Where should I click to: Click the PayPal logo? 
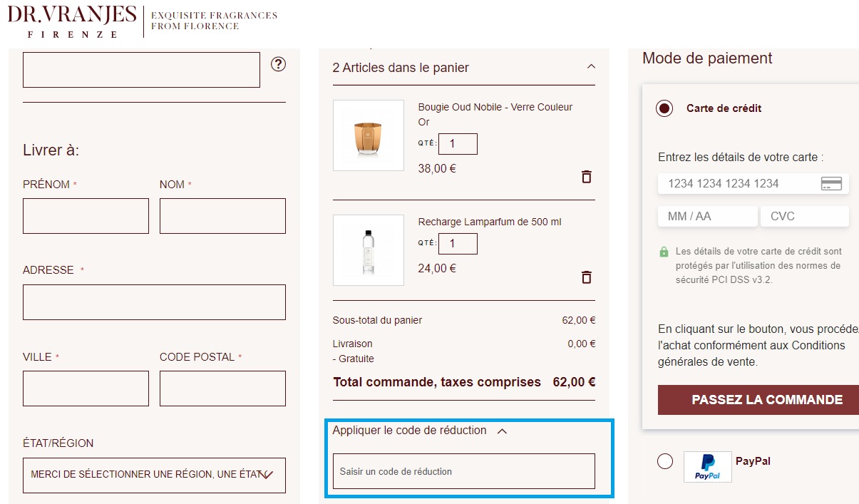tap(707, 466)
